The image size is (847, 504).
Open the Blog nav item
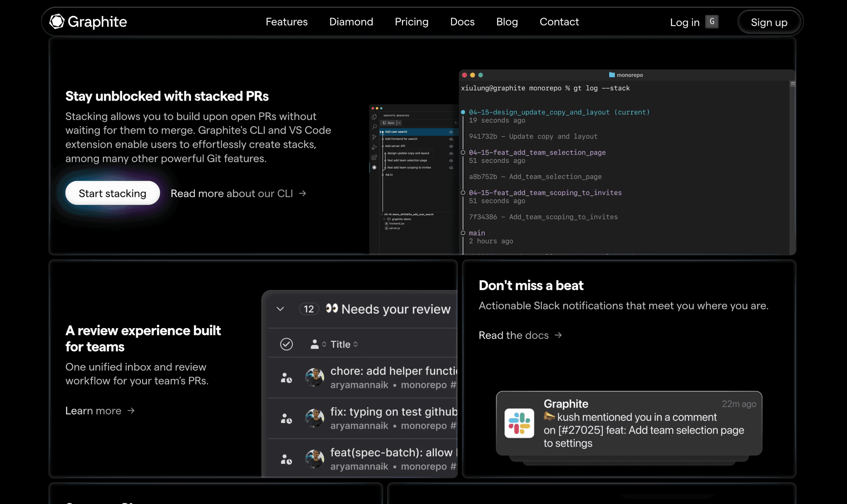click(x=507, y=22)
